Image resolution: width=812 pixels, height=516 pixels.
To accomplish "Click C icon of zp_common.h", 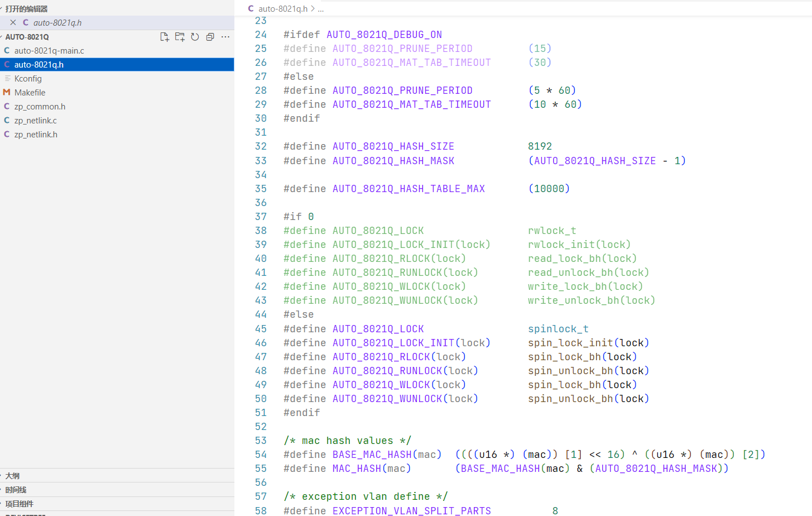I will (x=7, y=107).
